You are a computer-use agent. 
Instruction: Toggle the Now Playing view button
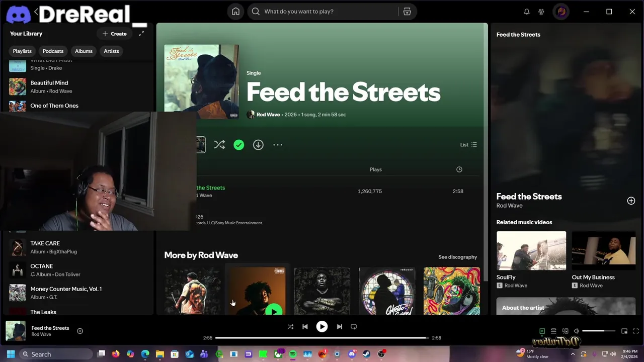542,331
